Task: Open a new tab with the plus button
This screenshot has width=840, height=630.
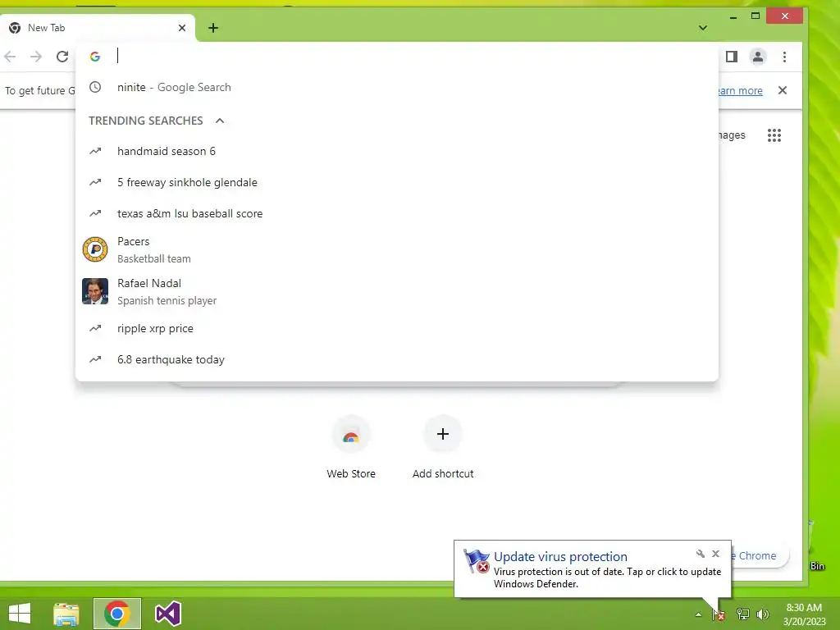Action: (213, 28)
